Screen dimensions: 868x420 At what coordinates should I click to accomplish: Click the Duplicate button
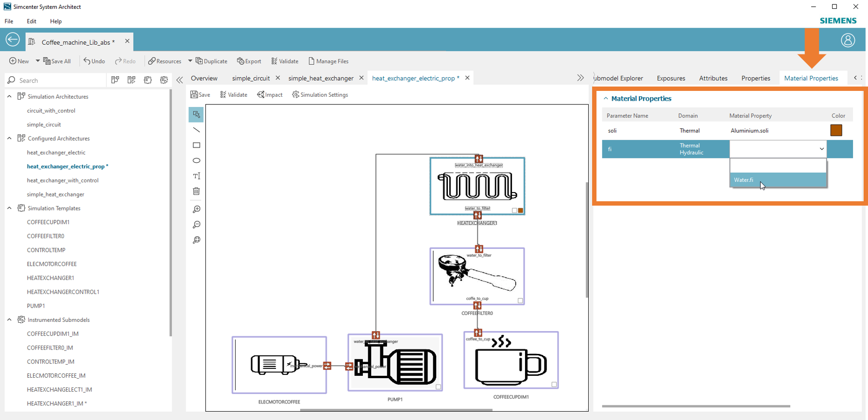point(211,61)
